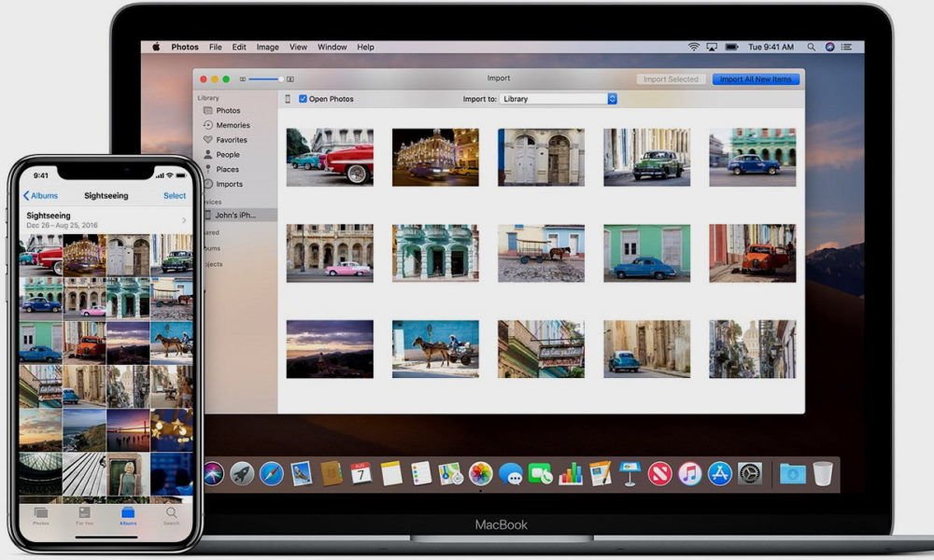The image size is (934, 560).
Task: Tap Select on iPhone Sightseeing album
Action: 175,195
